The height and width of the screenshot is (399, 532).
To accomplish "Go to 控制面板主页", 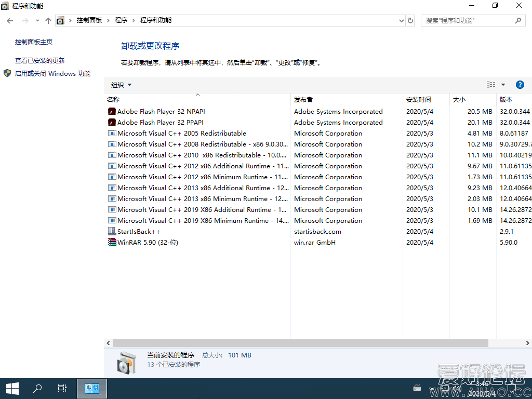I will pyautogui.click(x=33, y=42).
